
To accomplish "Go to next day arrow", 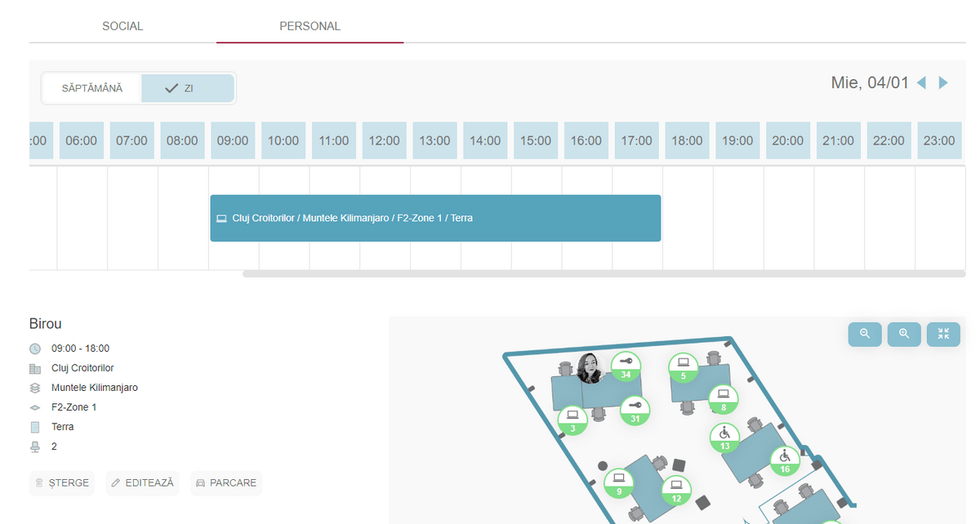I will 943,82.
